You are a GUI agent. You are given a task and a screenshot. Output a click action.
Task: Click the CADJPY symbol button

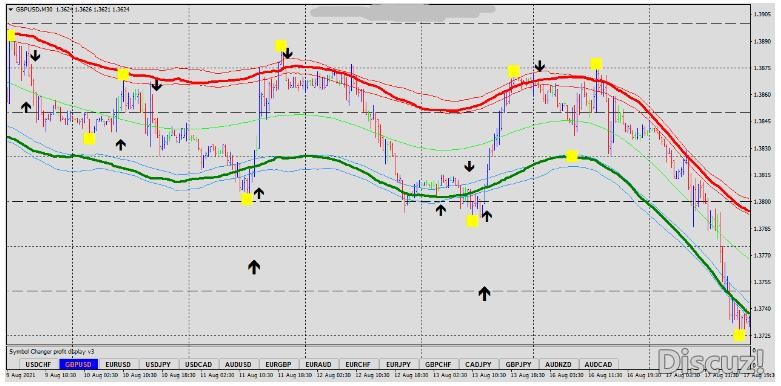click(479, 364)
